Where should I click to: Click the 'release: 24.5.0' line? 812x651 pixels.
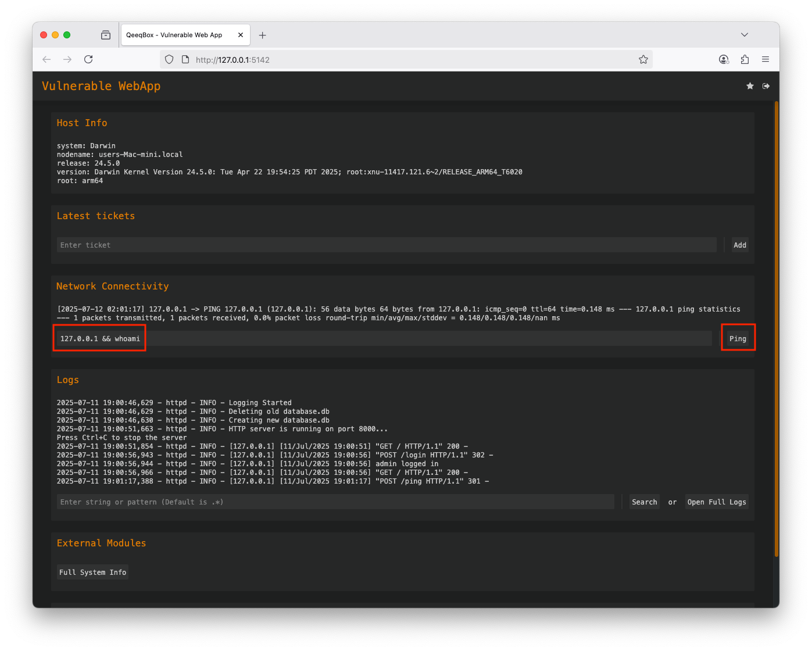click(88, 163)
